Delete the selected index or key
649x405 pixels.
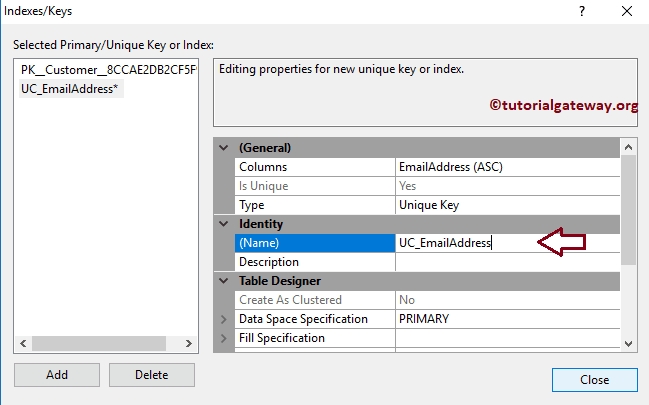point(152,375)
